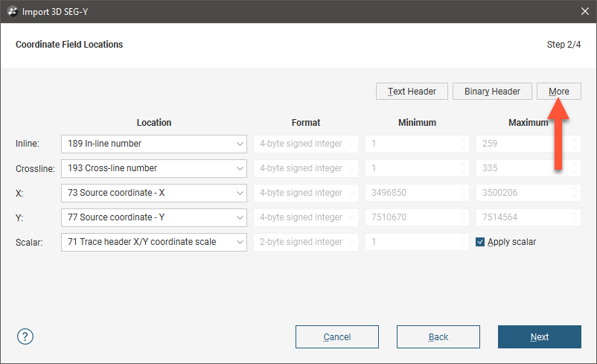Viewport: 597px width, 364px height.
Task: Click the More button
Action: click(558, 92)
